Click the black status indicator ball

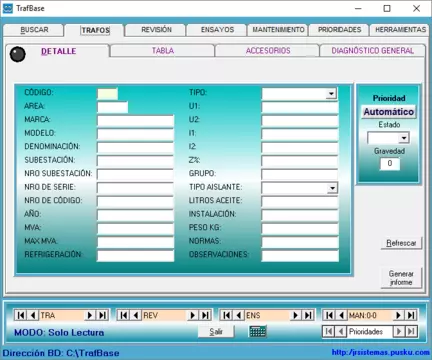click(18, 54)
